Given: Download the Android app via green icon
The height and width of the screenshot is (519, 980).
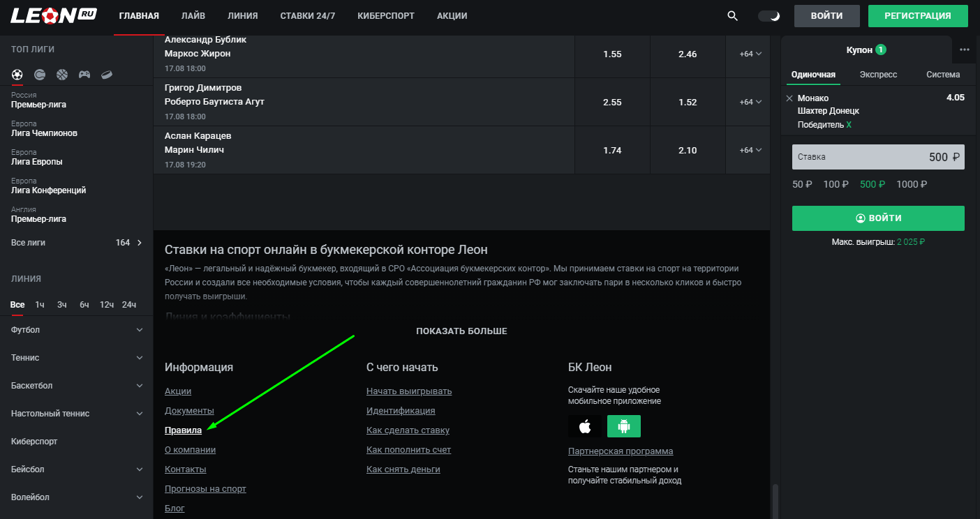Looking at the screenshot, I should point(624,426).
